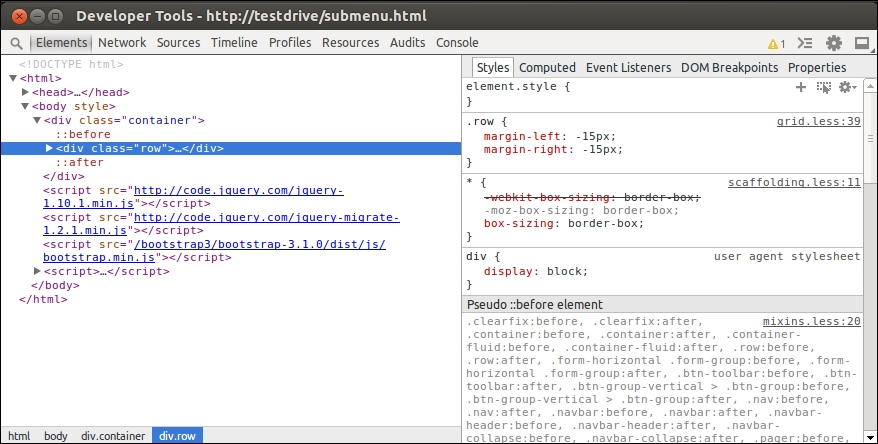Screen dimensions: 878x444
Task: Click box-sizing border-box value
Action: point(603,223)
